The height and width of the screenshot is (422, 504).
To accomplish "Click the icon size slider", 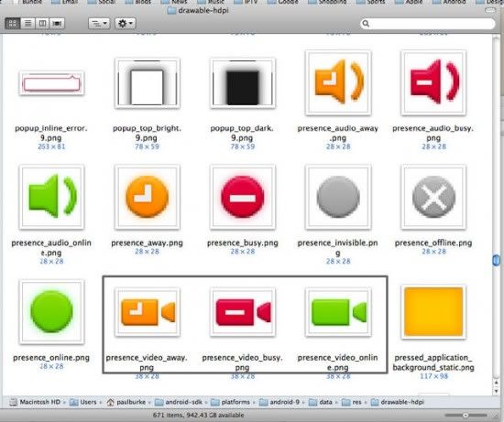I will click(x=466, y=416).
